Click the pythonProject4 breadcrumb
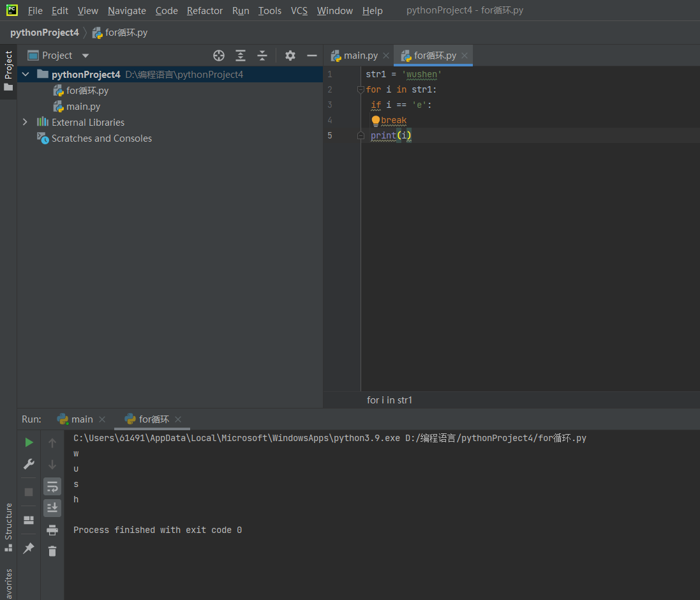Screen dimensions: 700x600 [44, 33]
